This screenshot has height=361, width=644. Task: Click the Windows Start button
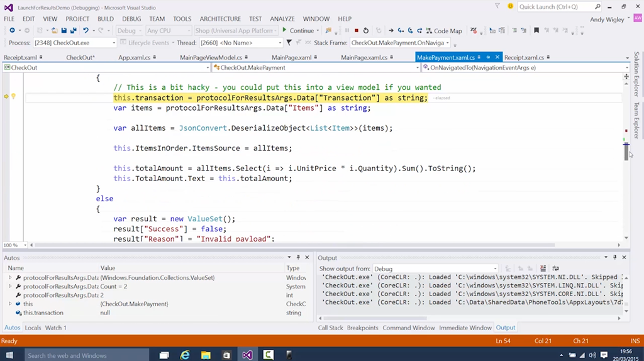click(x=9, y=355)
